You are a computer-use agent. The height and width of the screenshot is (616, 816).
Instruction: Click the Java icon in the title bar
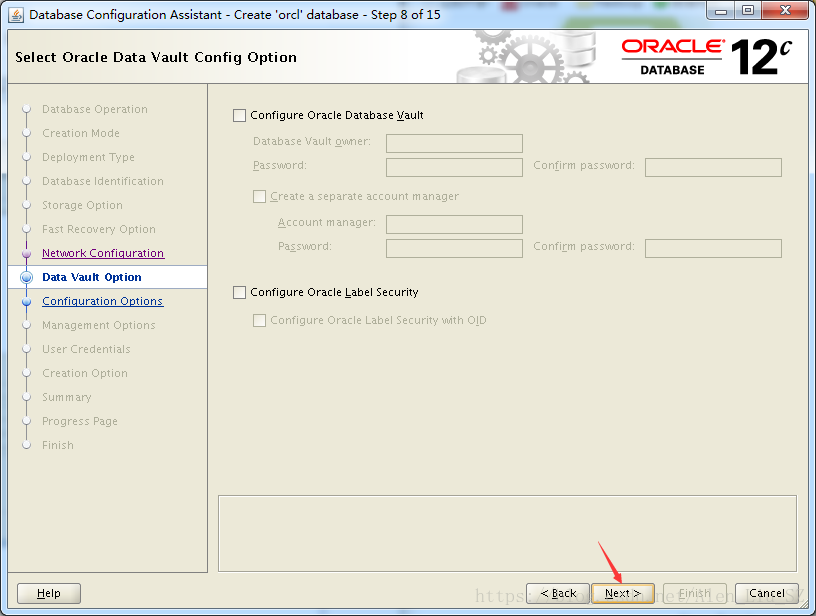(16, 15)
